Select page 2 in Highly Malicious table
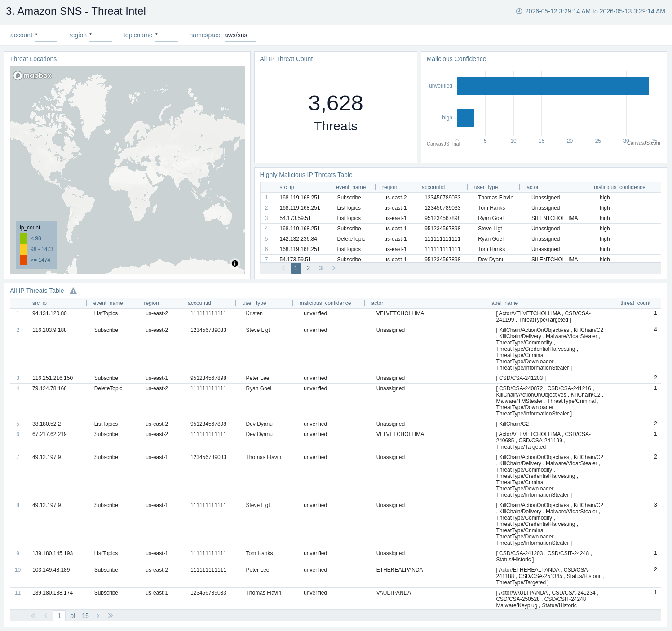672x631 pixels. coord(308,268)
